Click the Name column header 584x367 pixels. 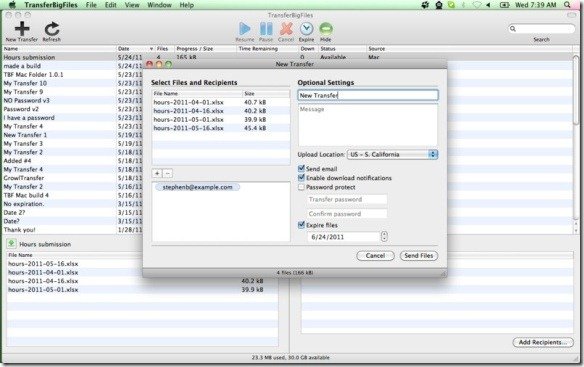[59, 49]
